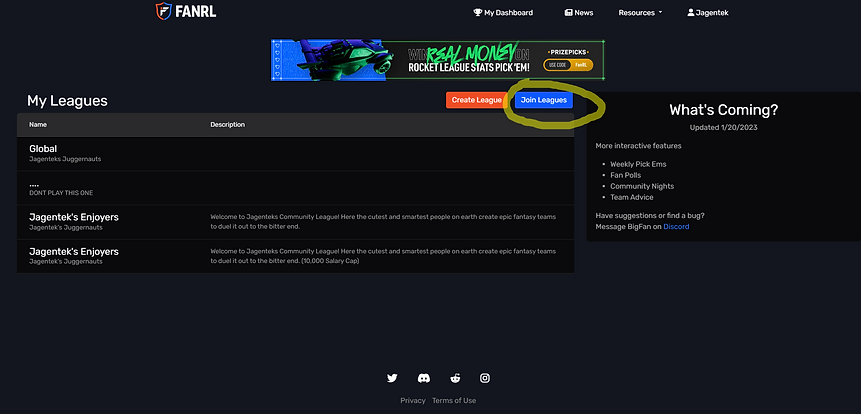Click the Name column header

coord(38,125)
